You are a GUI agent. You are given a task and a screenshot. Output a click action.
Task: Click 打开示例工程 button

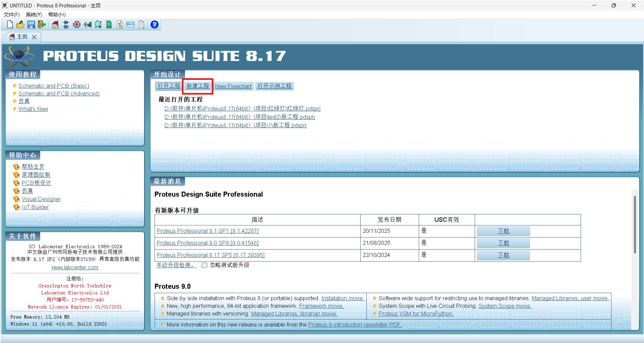[x=275, y=86]
